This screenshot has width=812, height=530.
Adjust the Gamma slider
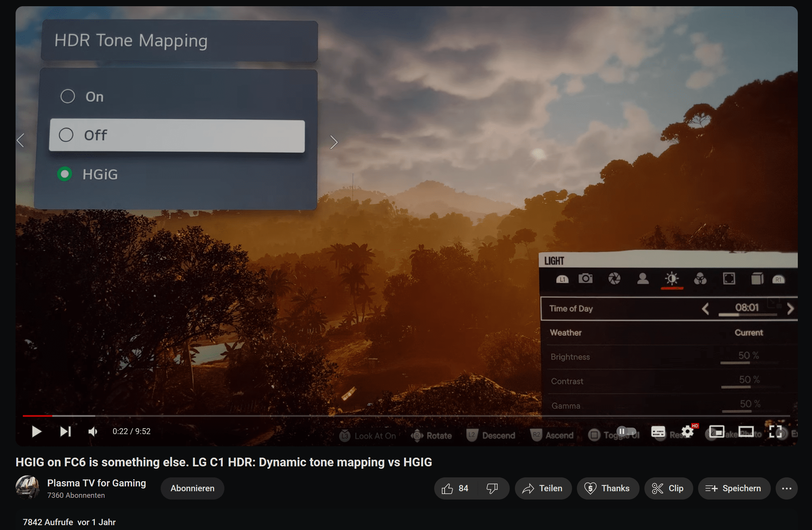pos(751,411)
